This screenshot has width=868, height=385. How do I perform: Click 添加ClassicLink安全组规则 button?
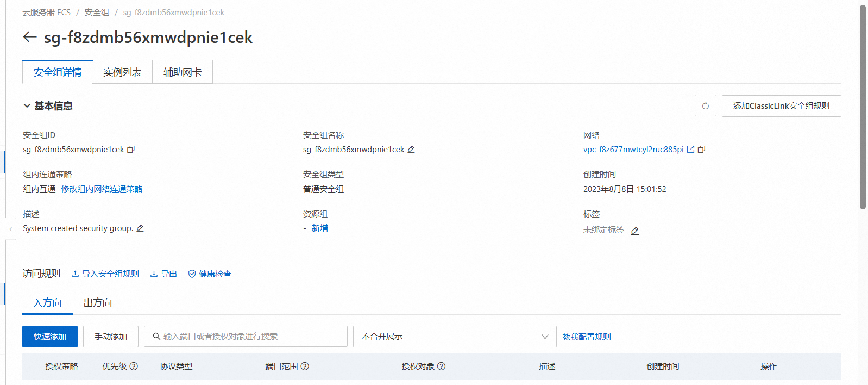tap(781, 106)
